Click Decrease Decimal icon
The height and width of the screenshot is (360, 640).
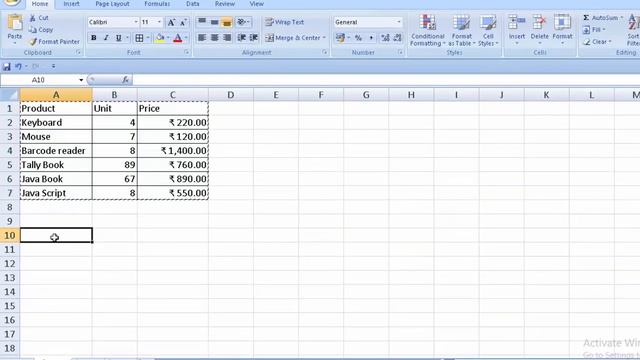[398, 38]
